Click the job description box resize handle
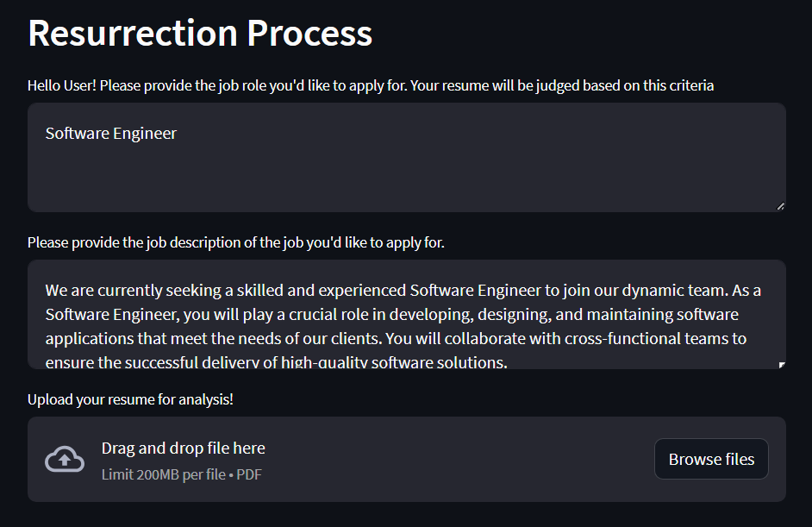812x527 pixels. coord(781,364)
